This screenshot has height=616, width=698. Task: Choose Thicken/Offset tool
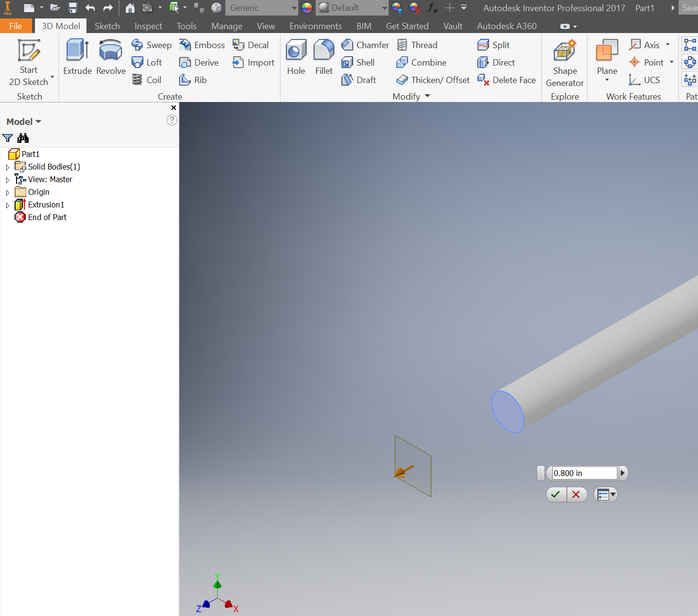pyautogui.click(x=433, y=80)
